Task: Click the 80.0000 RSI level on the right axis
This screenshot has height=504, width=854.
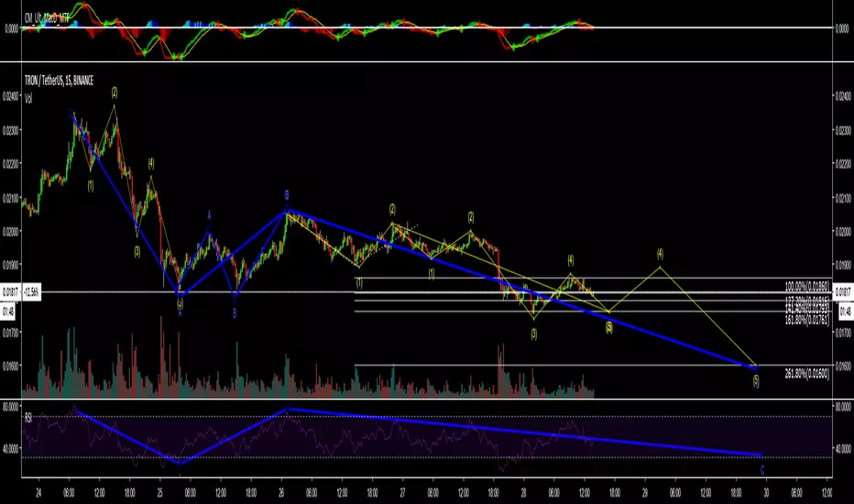Action: point(843,407)
